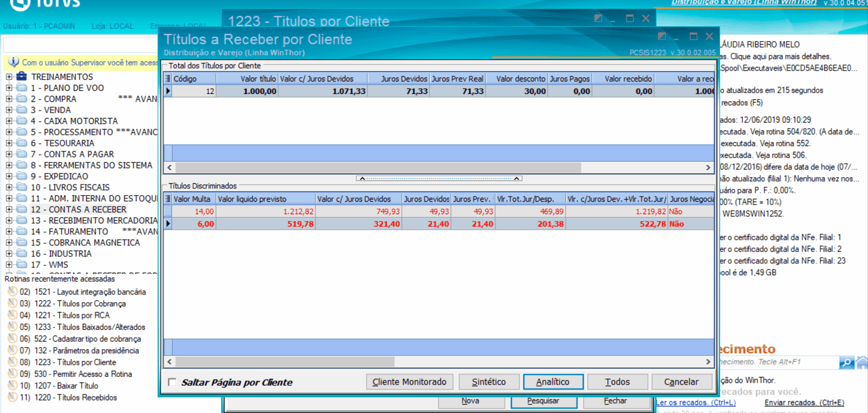The image size is (868, 413).
Task: Click grid menu icon in Total dos Títulos header
Action: click(x=168, y=79)
